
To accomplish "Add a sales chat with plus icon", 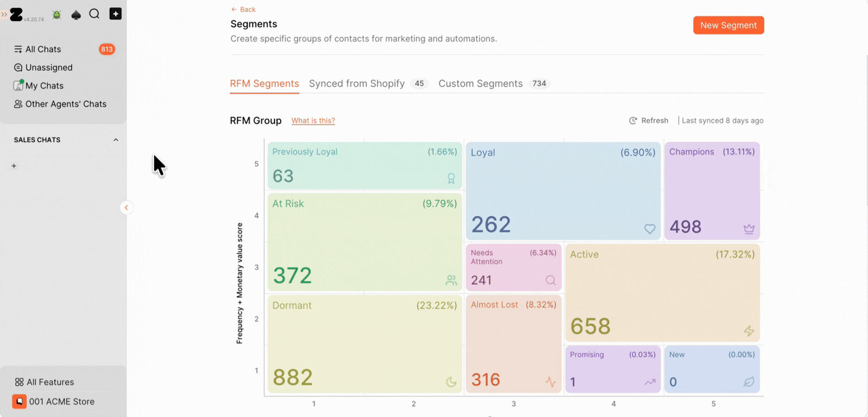I will (x=14, y=166).
